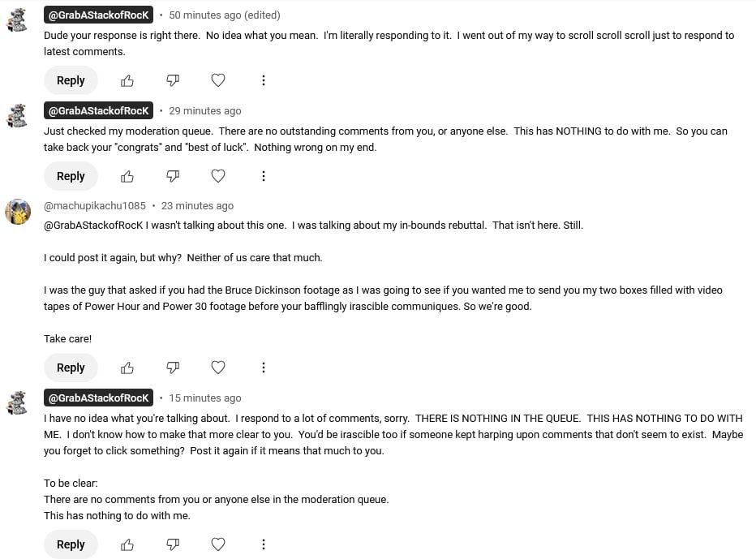Screen dimensions: 756x559
Task: Open more options on 29 minutes ago comment
Action: 264,176
